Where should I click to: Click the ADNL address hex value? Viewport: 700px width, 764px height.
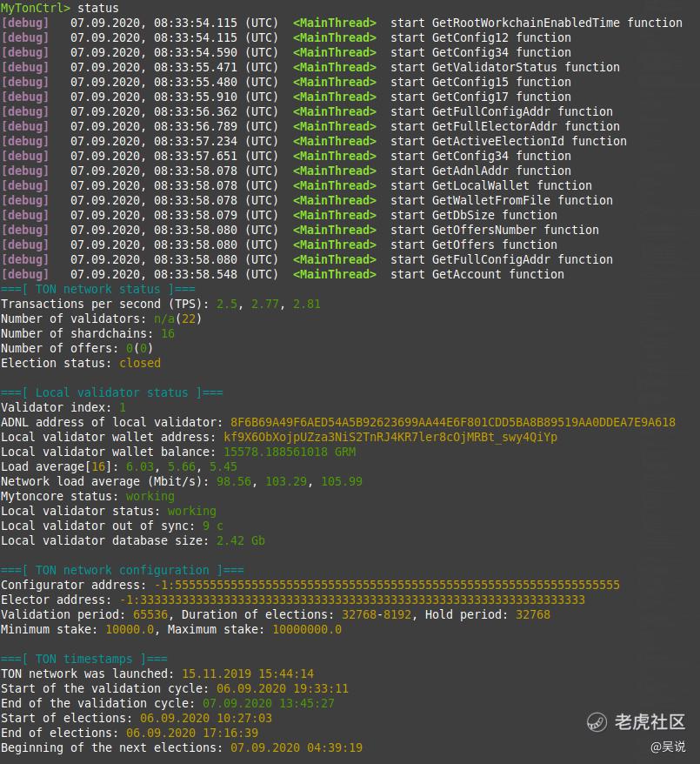coord(452,422)
